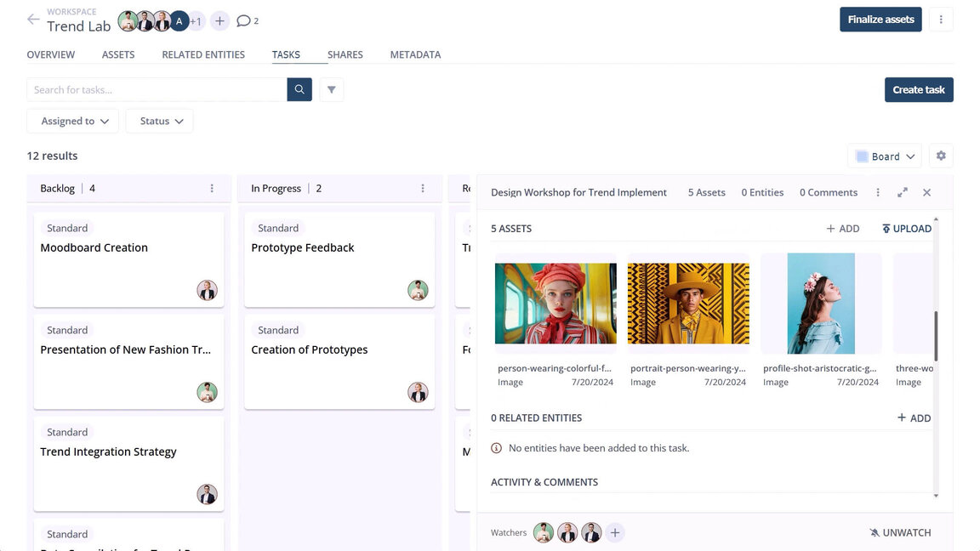Click the task panel vertical scrollbar

(936, 336)
